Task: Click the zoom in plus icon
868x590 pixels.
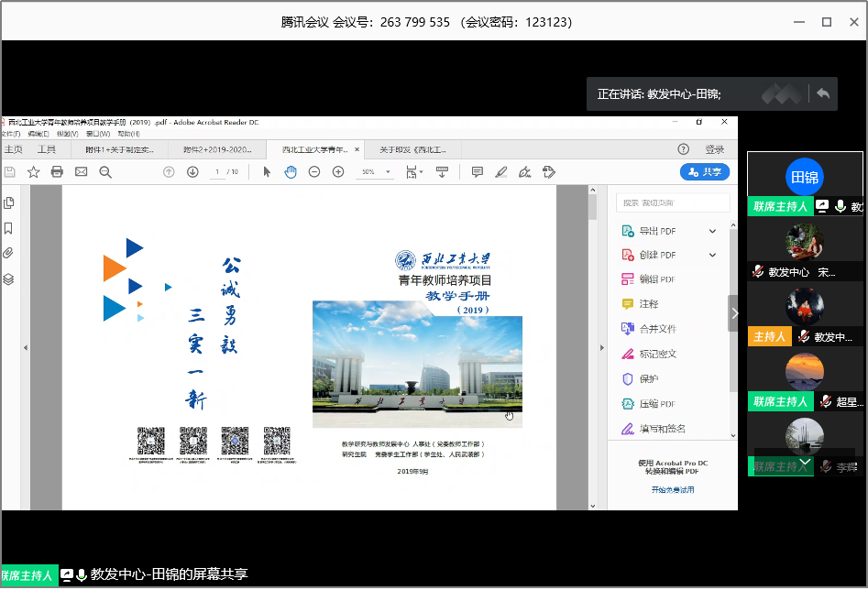Action: pyautogui.click(x=338, y=172)
